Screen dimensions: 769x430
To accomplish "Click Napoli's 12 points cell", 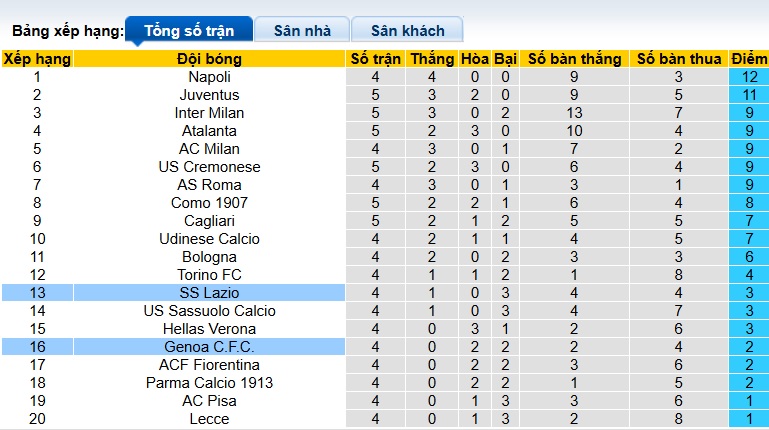I will click(748, 77).
